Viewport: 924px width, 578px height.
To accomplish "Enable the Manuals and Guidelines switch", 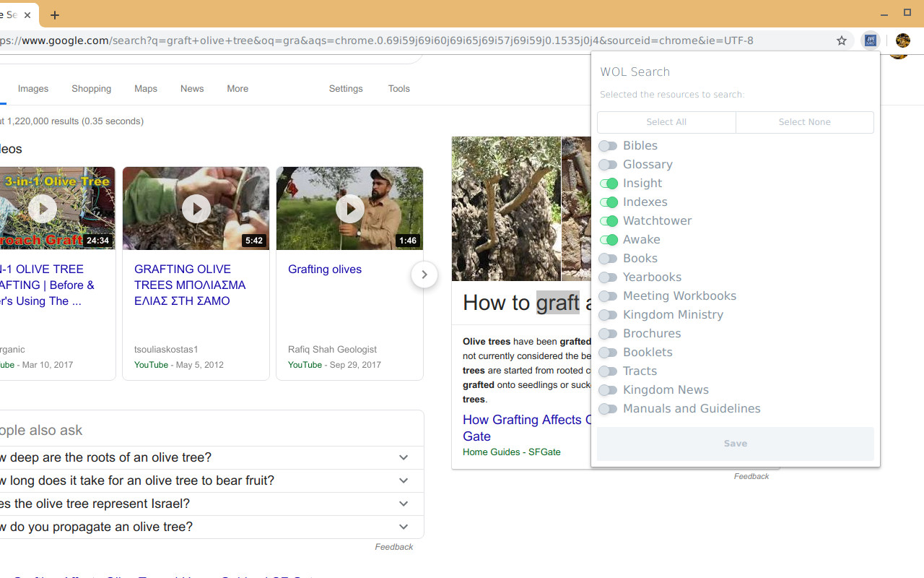I will 608,409.
